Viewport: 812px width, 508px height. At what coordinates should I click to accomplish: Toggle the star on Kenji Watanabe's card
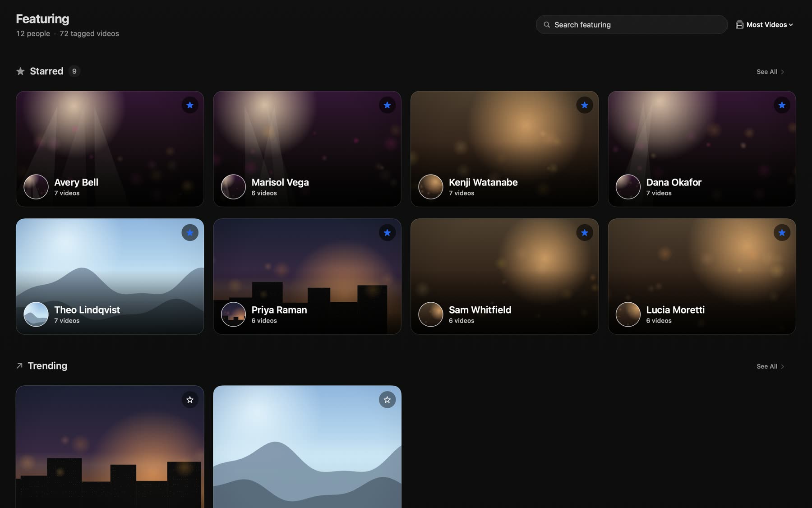point(585,105)
